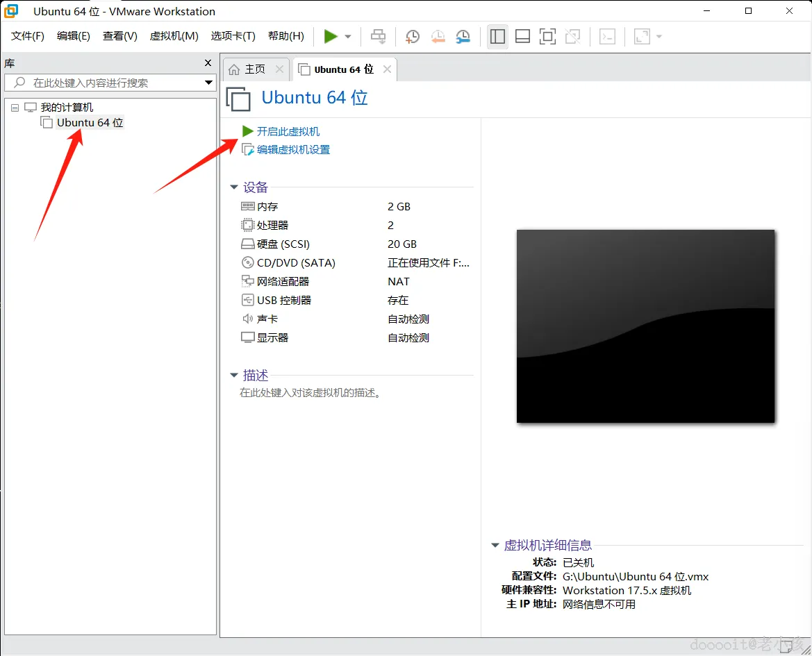Open the 帮助(H) menu
This screenshot has width=812, height=656.
(286, 35)
